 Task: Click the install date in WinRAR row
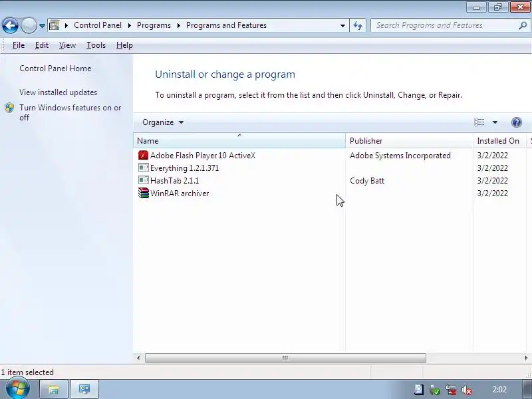(x=492, y=194)
